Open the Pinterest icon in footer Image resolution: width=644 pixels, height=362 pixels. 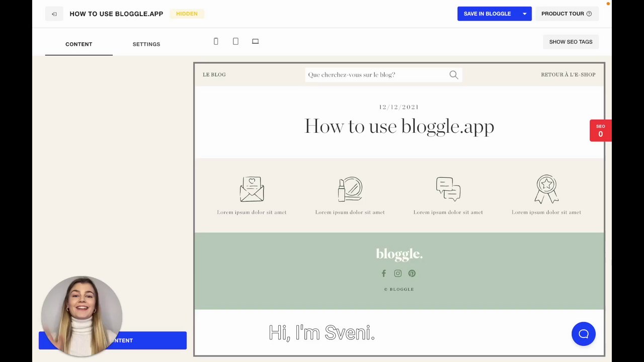coord(412,274)
